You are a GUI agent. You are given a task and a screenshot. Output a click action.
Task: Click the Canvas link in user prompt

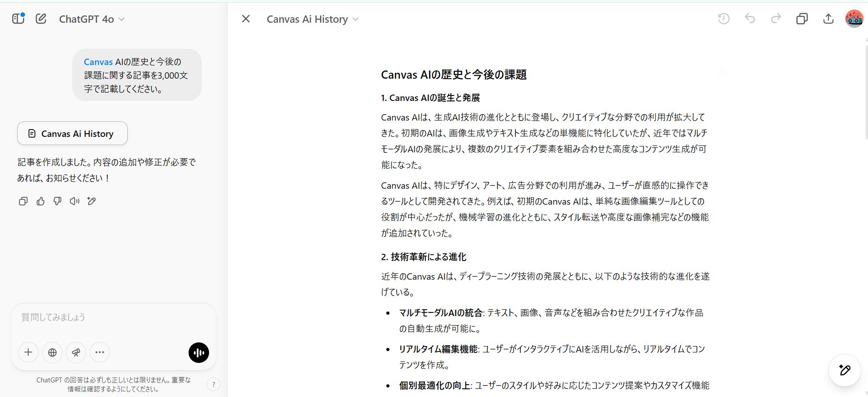tap(98, 62)
